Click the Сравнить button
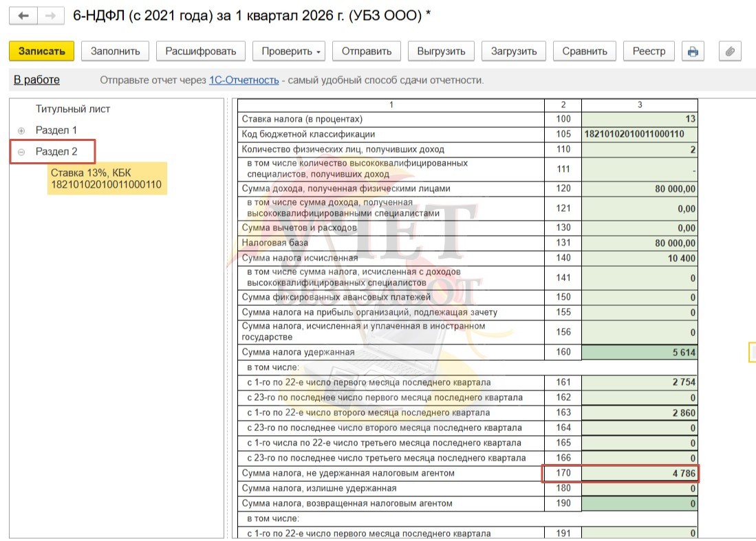756x541 pixels. [x=584, y=51]
